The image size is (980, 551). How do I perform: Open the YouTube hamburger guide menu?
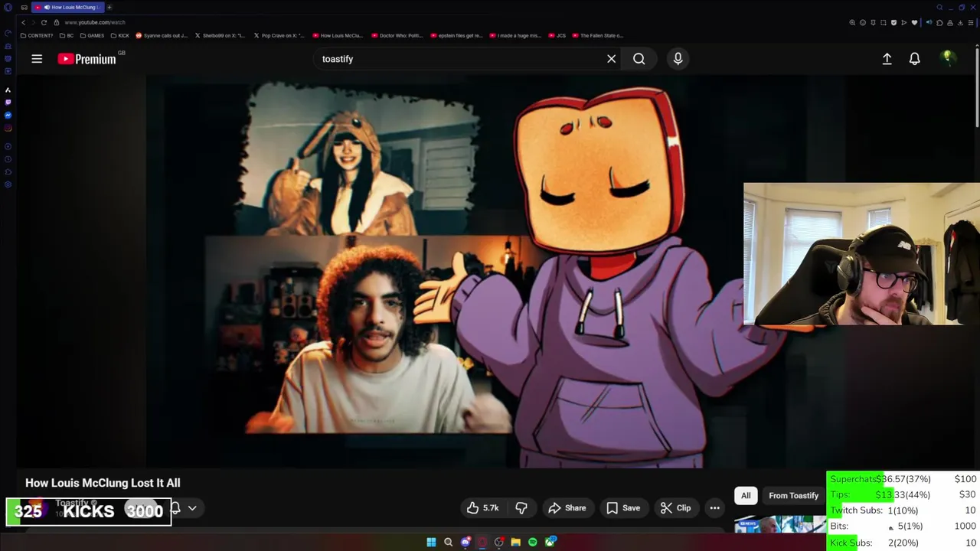37,59
